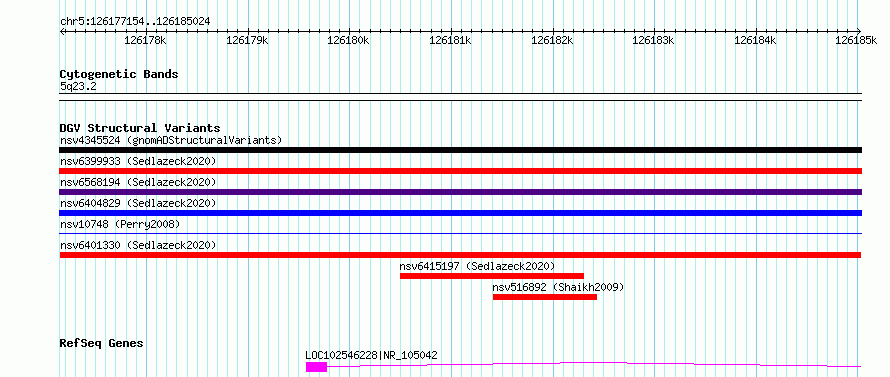The width and height of the screenshot is (890, 377).
Task: Click the black nsv4345524 variant bar
Action: (460, 150)
